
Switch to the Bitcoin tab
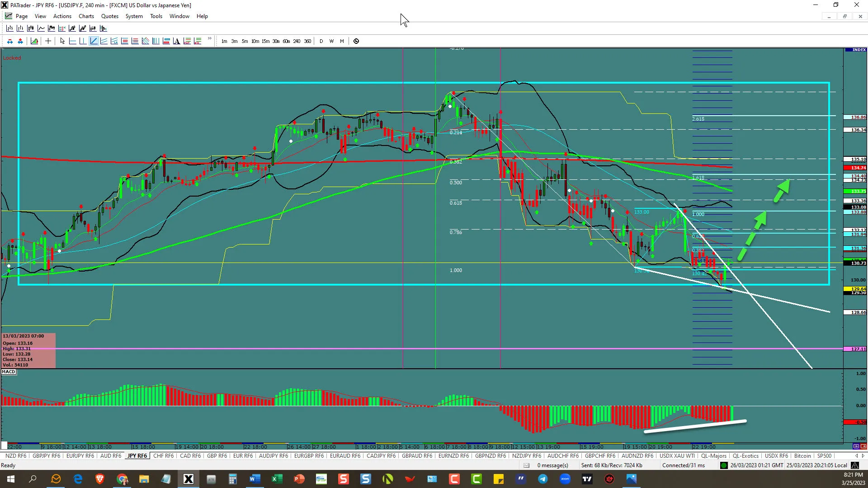[802, 456]
